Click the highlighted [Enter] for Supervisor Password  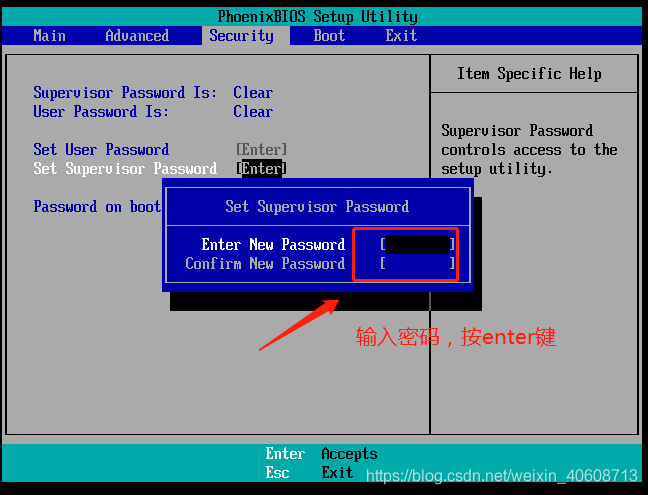pos(261,169)
